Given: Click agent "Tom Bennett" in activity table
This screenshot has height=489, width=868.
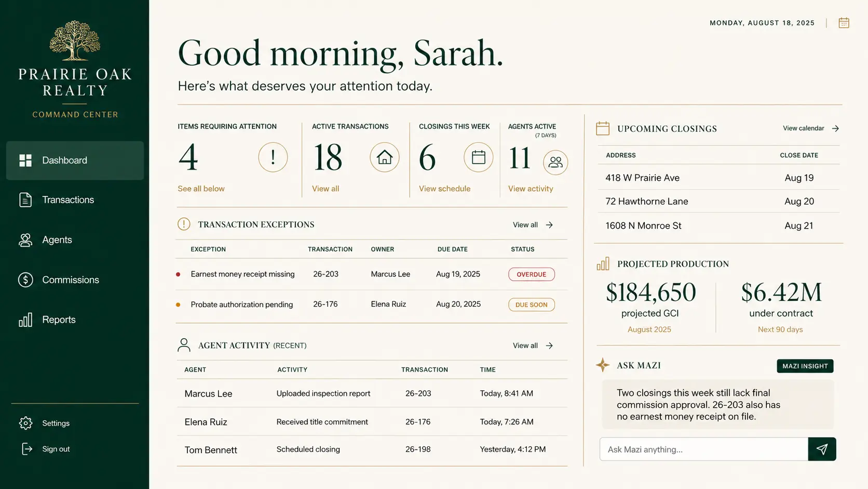Looking at the screenshot, I should pyautogui.click(x=211, y=450).
